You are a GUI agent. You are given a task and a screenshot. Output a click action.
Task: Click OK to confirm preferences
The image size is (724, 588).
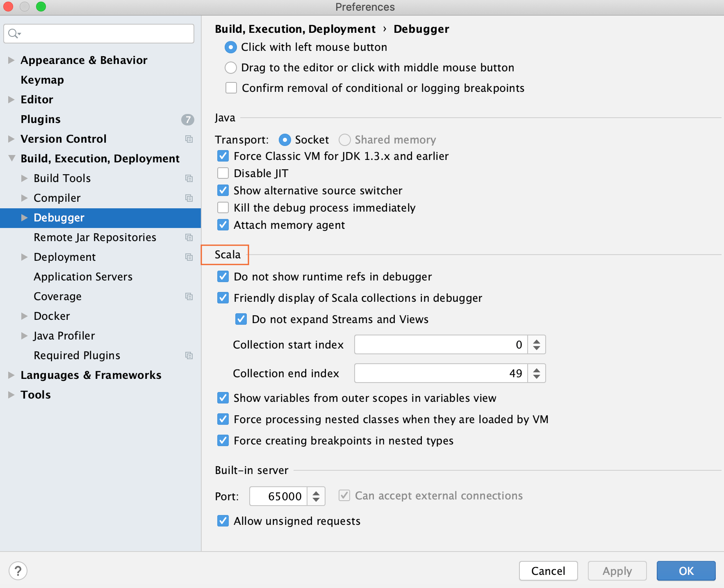[x=686, y=571]
